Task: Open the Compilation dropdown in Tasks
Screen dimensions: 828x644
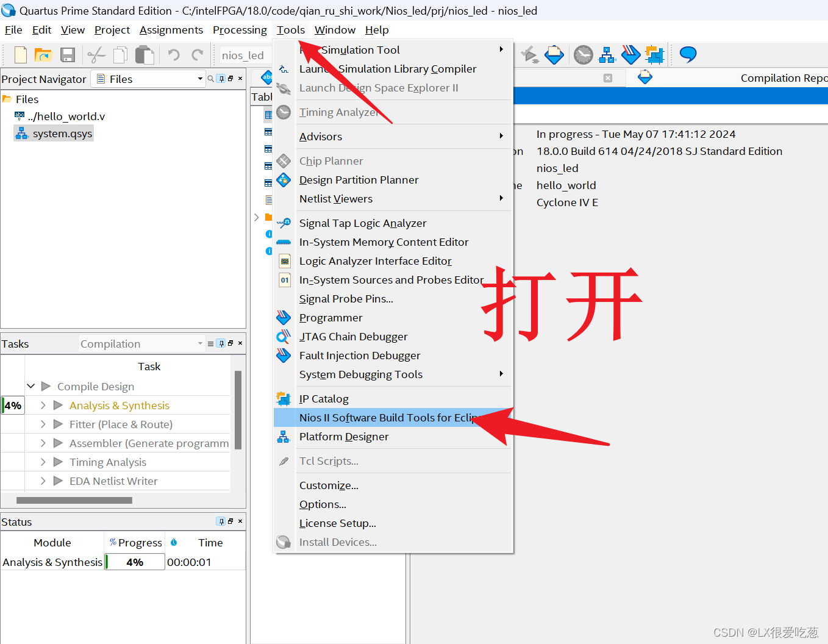Action: pos(142,344)
